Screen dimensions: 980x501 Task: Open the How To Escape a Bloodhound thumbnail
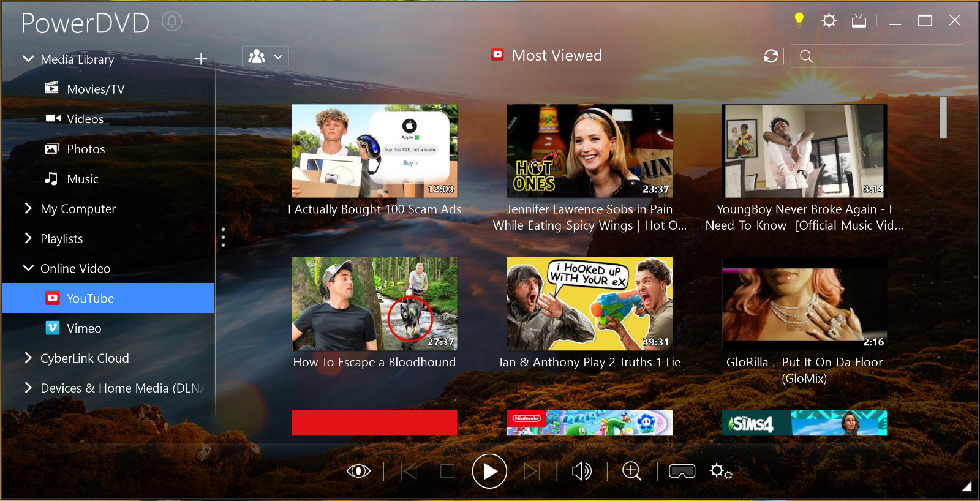[x=375, y=304]
